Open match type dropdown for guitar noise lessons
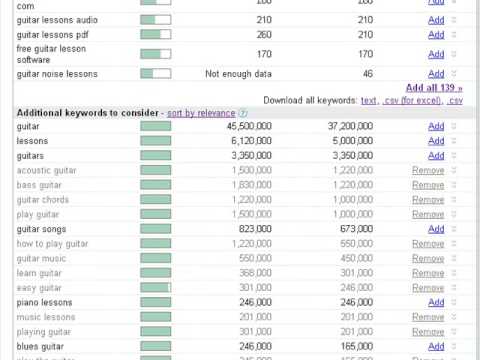 click(x=454, y=74)
